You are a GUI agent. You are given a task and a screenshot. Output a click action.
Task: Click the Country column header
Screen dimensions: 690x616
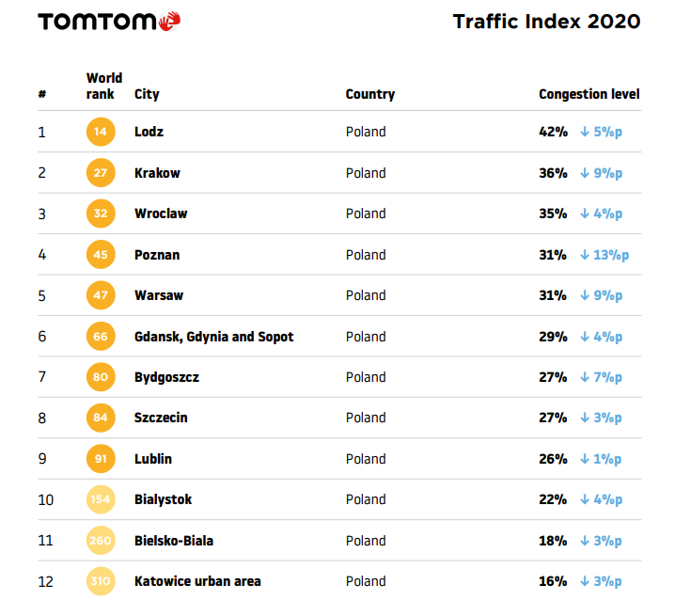pyautogui.click(x=369, y=94)
